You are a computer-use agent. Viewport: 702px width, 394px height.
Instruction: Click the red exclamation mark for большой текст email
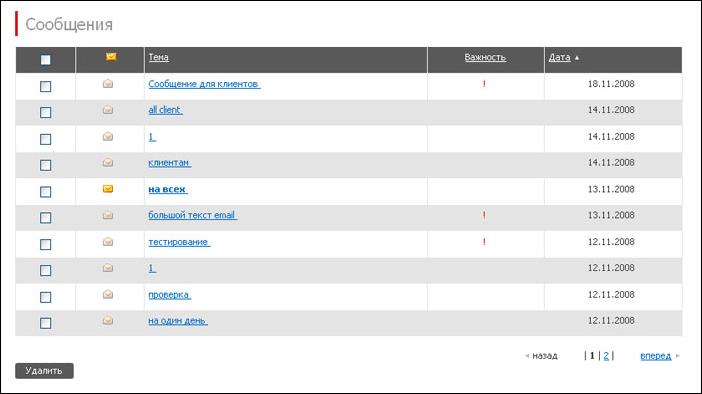click(484, 215)
